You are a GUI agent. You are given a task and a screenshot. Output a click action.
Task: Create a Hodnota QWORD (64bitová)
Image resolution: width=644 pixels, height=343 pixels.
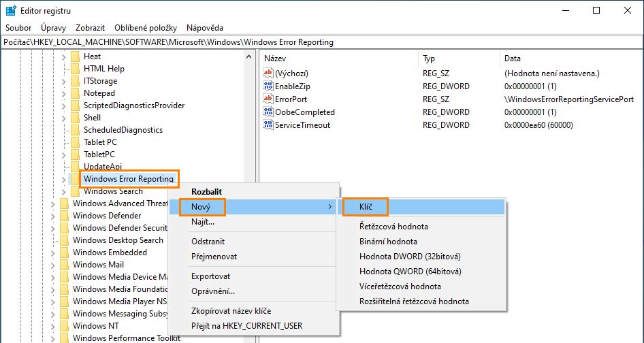421,271
